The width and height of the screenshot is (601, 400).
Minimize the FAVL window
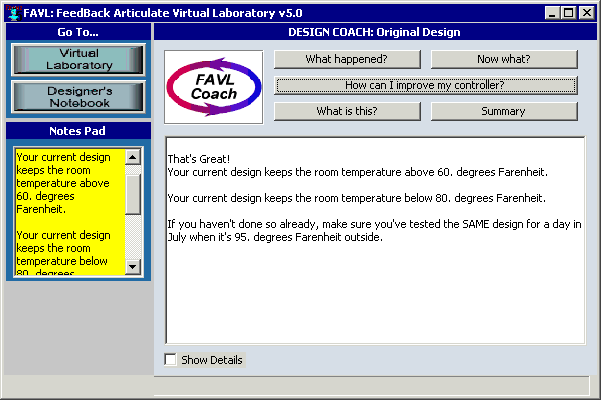[x=552, y=13]
